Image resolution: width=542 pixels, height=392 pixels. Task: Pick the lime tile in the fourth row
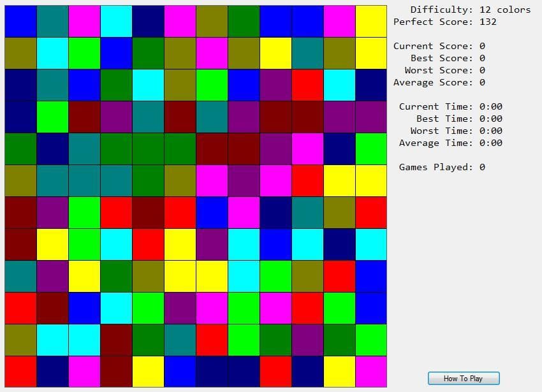52,117
